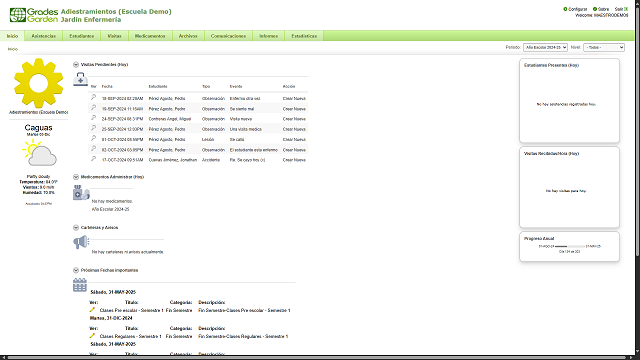Image resolution: width=640 pixels, height=360 pixels.
Task: Open the Estadísticas tab
Action: coord(304,36)
